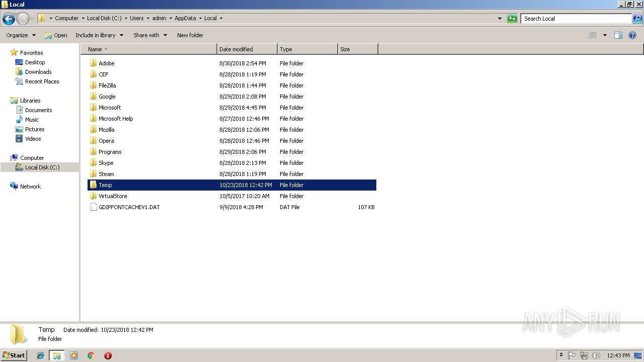Expand the dropdown arrow after admin breadcrumb

170,18
